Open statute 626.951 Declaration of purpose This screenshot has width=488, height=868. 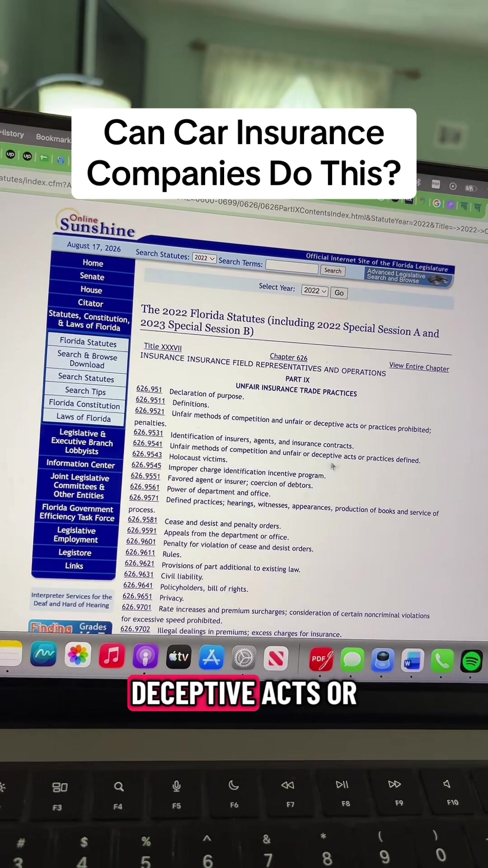[x=149, y=389]
